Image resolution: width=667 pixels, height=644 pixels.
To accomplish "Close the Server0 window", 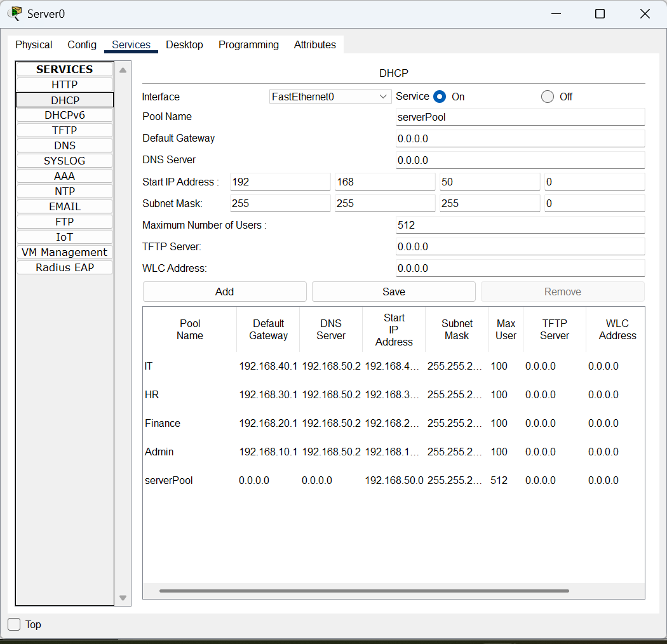I will tap(645, 13).
